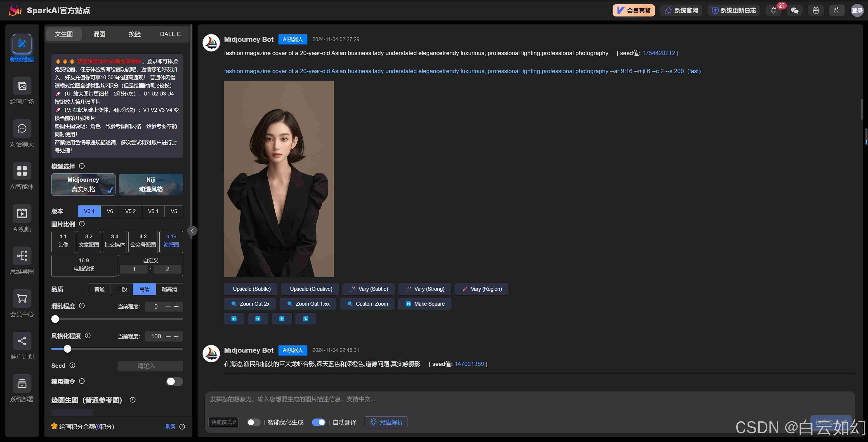Turn off the 自动翻译 switch

pyautogui.click(x=318, y=422)
